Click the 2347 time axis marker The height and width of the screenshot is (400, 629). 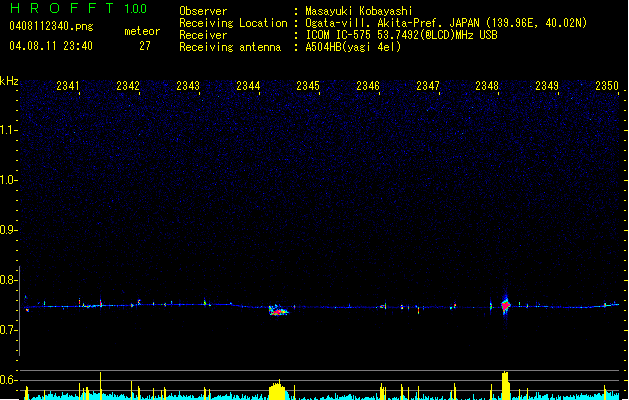(428, 86)
